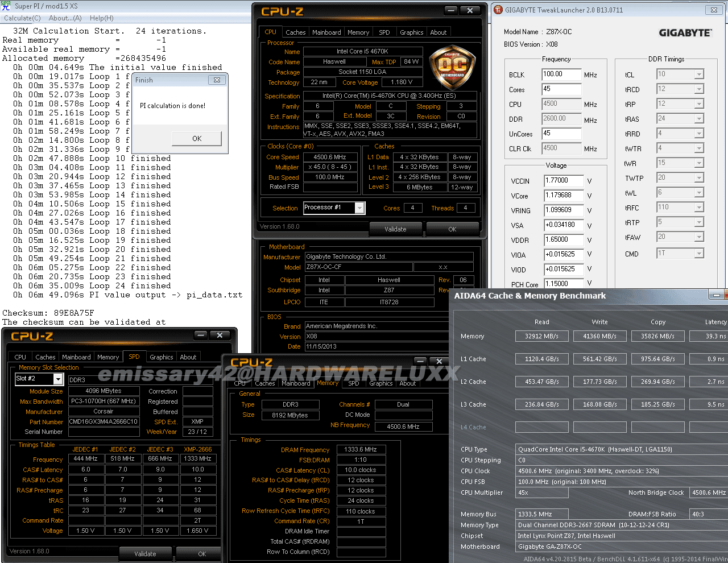The image size is (728, 563).
Task: Open Super PI Calculate menu
Action: [23, 18]
